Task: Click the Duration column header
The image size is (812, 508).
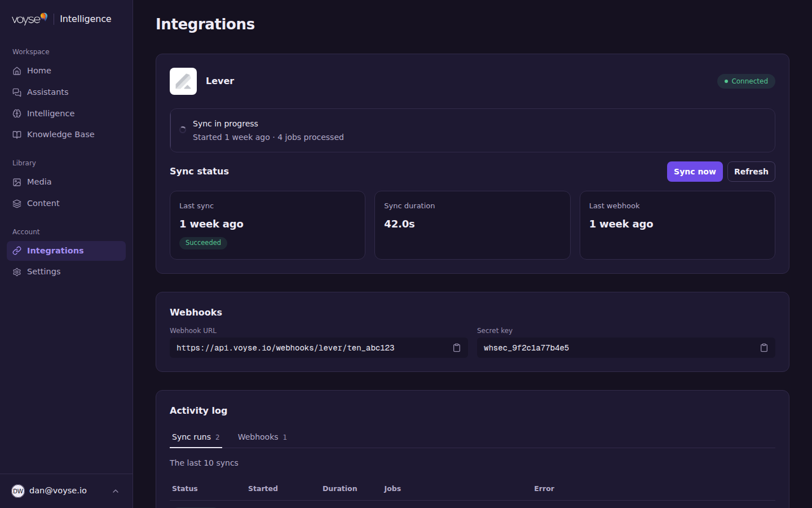Action: click(339, 489)
